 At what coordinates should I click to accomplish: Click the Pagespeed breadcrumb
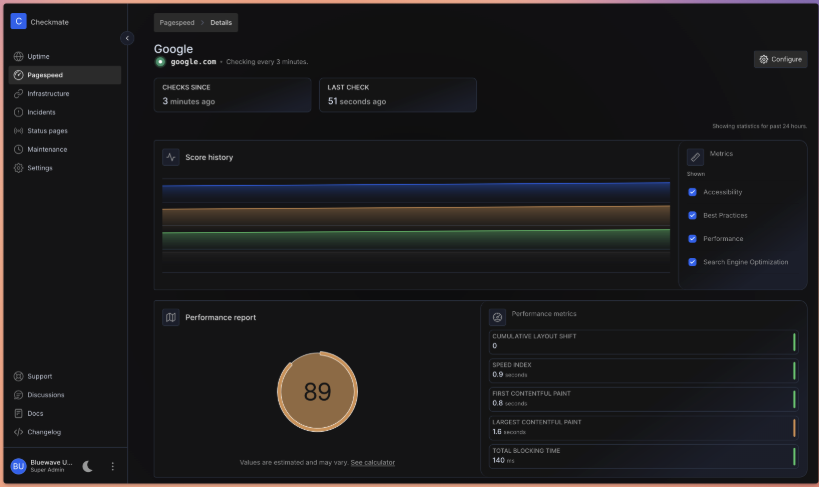click(177, 22)
